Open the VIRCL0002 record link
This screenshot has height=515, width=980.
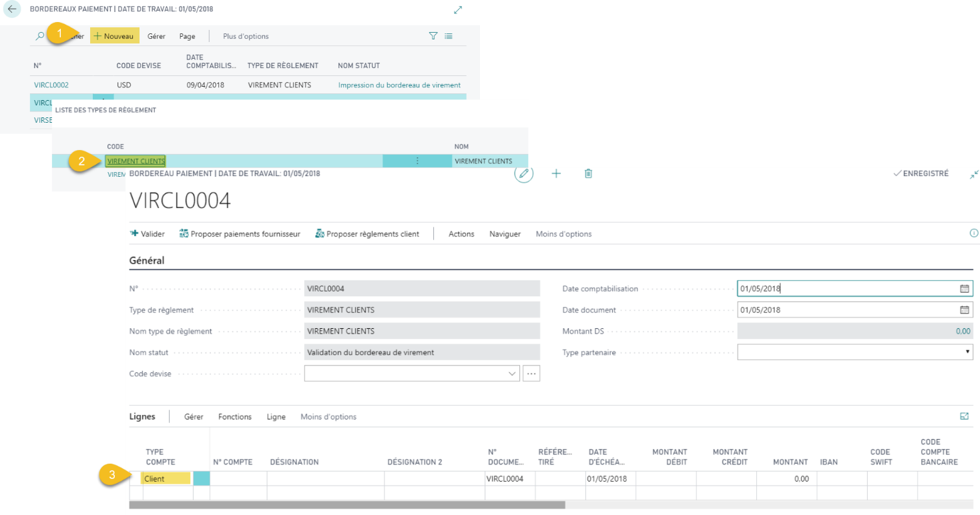(x=51, y=85)
